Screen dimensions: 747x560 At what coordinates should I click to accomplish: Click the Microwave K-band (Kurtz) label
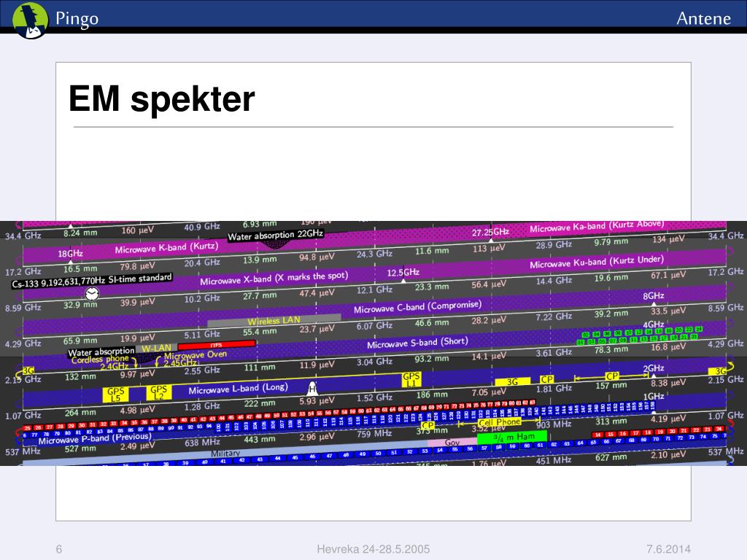click(x=166, y=248)
